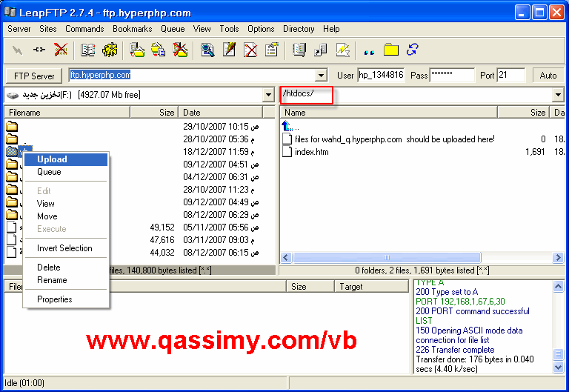
Task: Click the plug reconnect toolbar icon
Action: click(39, 50)
